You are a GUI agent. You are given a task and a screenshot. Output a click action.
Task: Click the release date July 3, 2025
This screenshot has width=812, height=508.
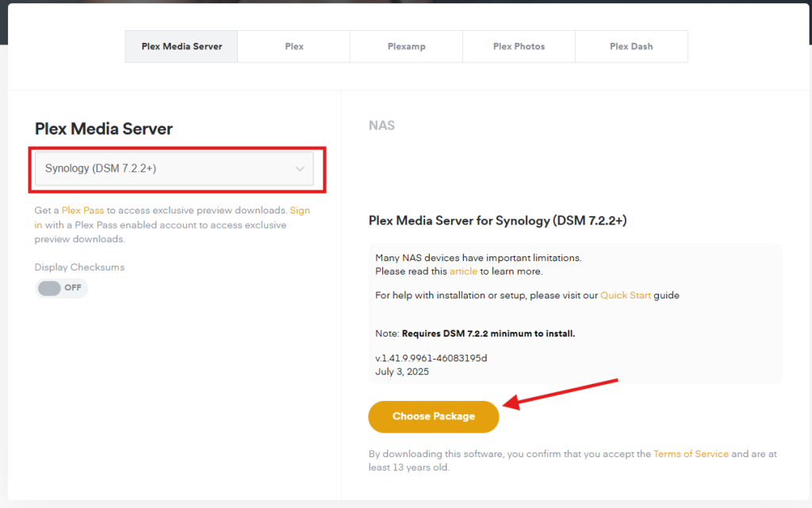tap(402, 371)
